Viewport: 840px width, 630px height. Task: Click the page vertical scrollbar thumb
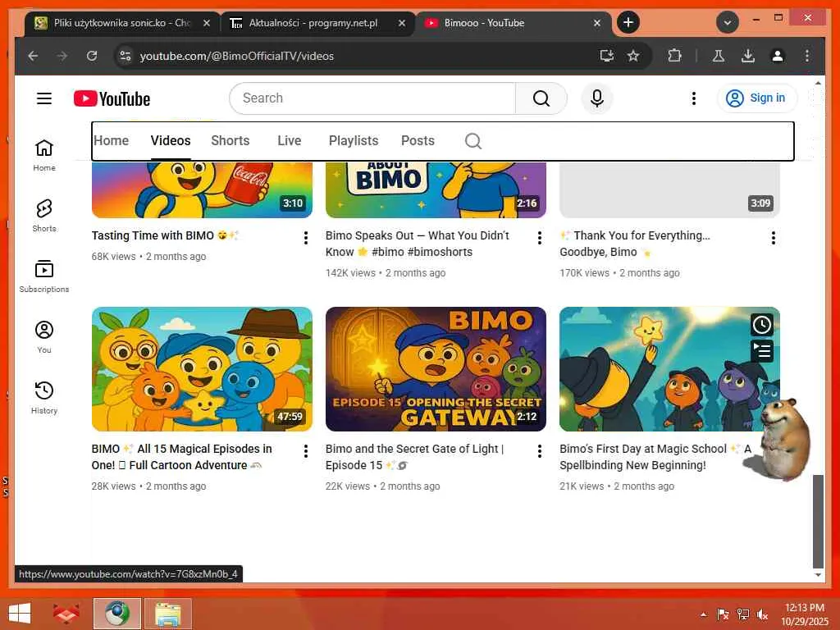pos(818,521)
